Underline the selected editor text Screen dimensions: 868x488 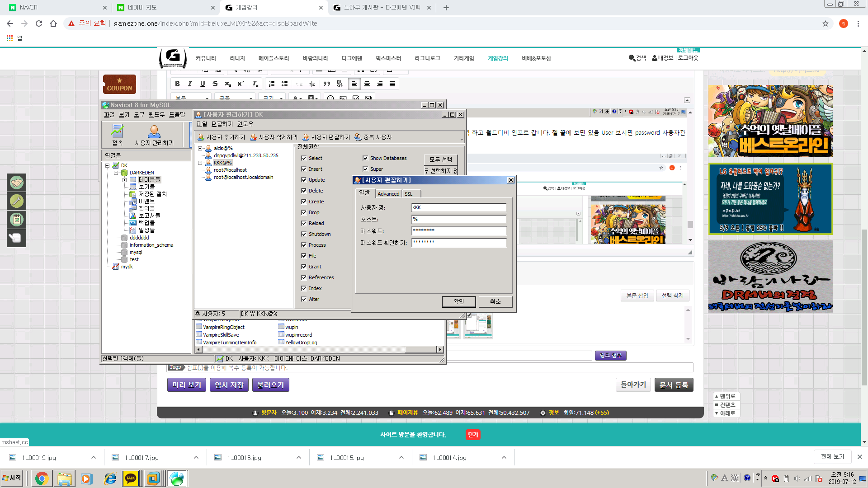coord(203,84)
